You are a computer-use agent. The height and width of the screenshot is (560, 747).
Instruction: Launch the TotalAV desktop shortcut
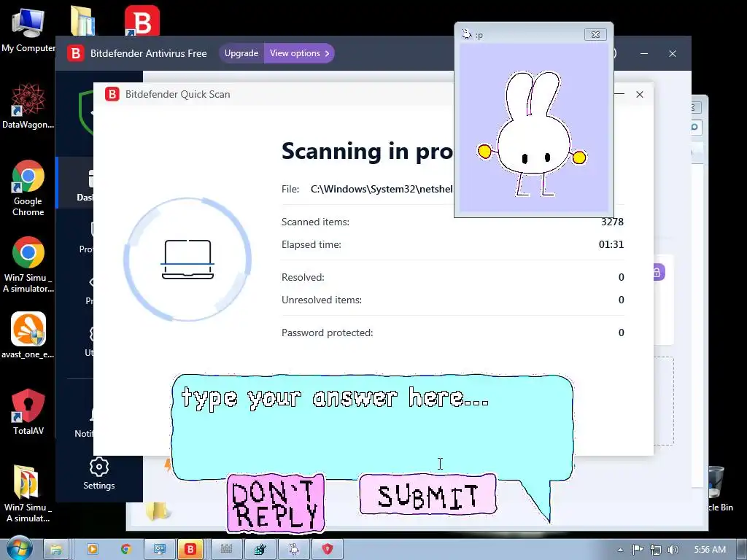tap(28, 411)
